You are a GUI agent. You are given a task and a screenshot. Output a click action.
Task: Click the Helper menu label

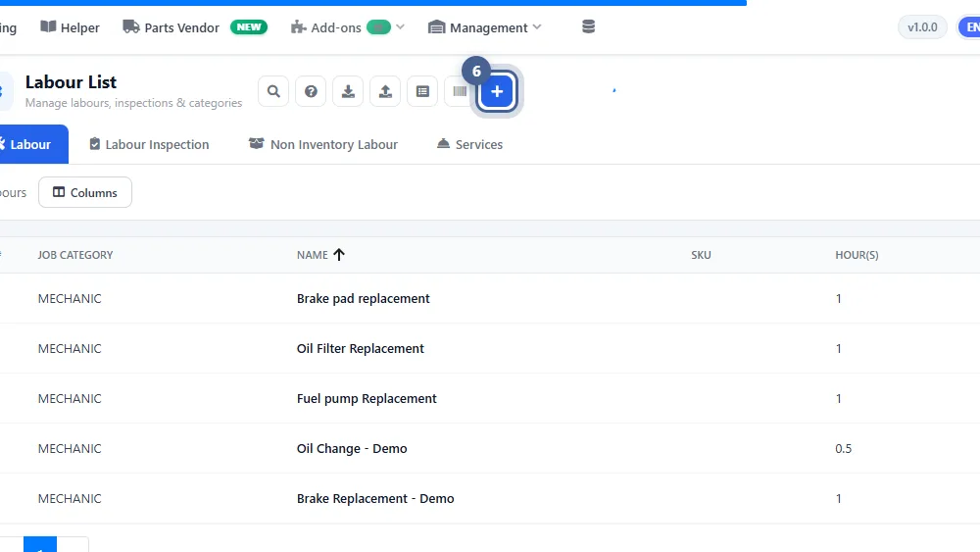click(x=80, y=27)
